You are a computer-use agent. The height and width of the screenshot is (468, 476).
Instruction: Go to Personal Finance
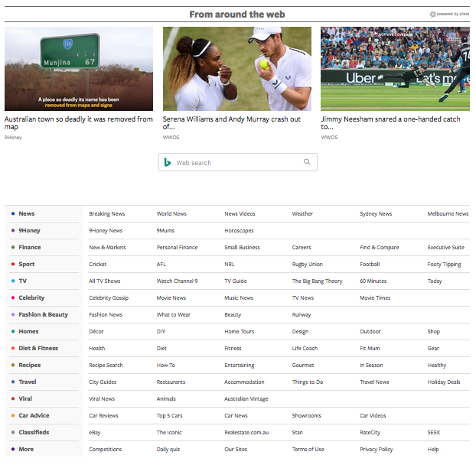tap(177, 248)
